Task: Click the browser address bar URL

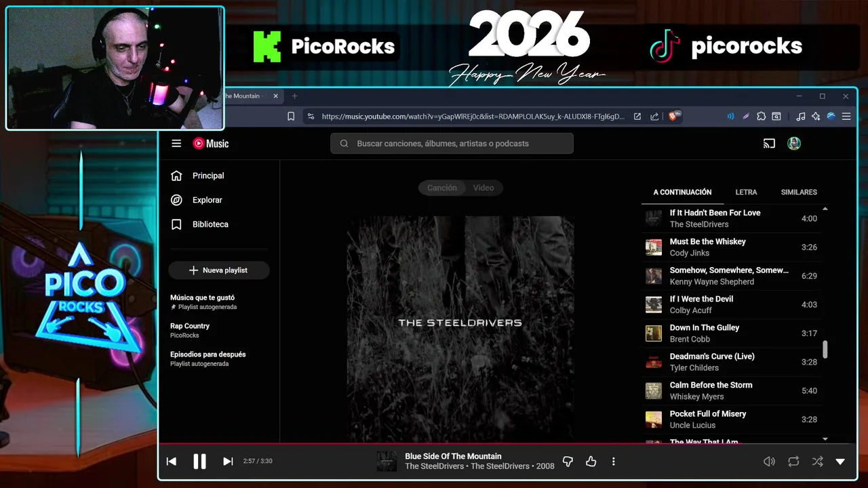Action: 473,117
